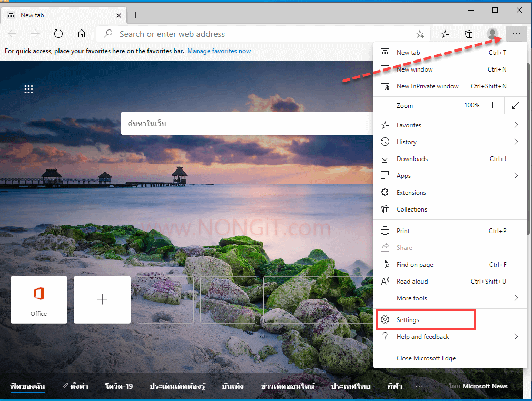Add a new quick link tile
Screen dimensions: 532x401
(102, 299)
